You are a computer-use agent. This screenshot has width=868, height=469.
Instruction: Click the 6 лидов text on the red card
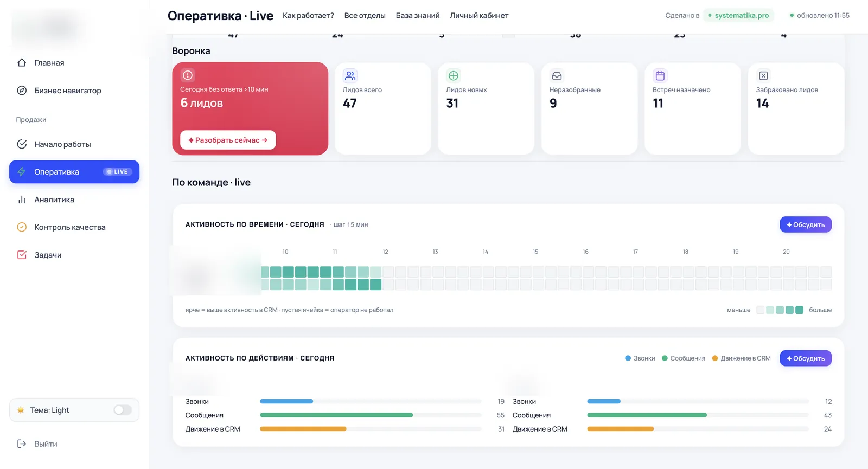pyautogui.click(x=202, y=103)
